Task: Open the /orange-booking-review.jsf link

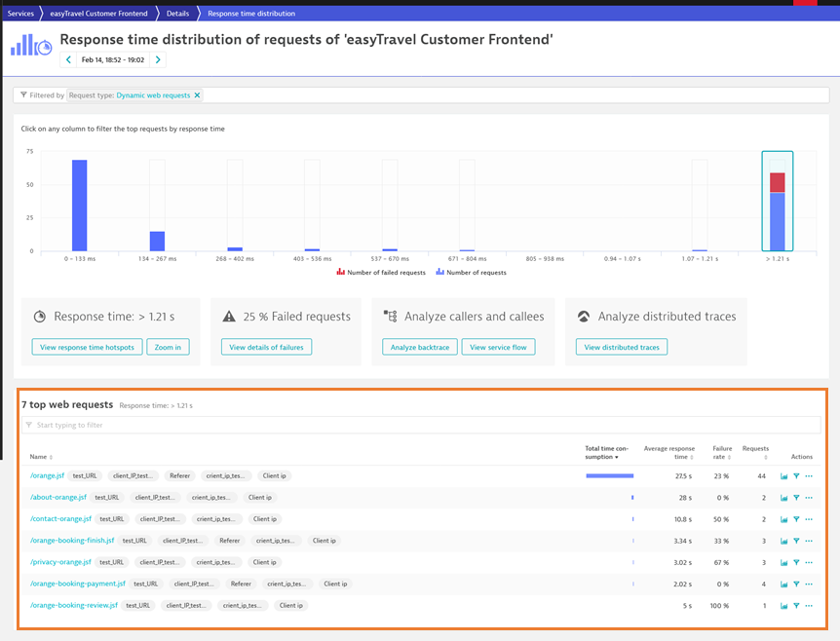Action: [x=74, y=605]
